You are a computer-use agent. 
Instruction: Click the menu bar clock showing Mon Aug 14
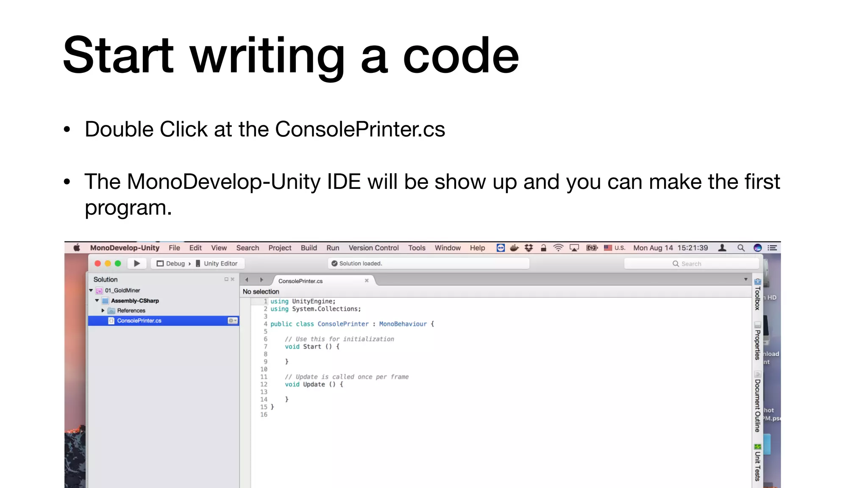click(x=670, y=248)
